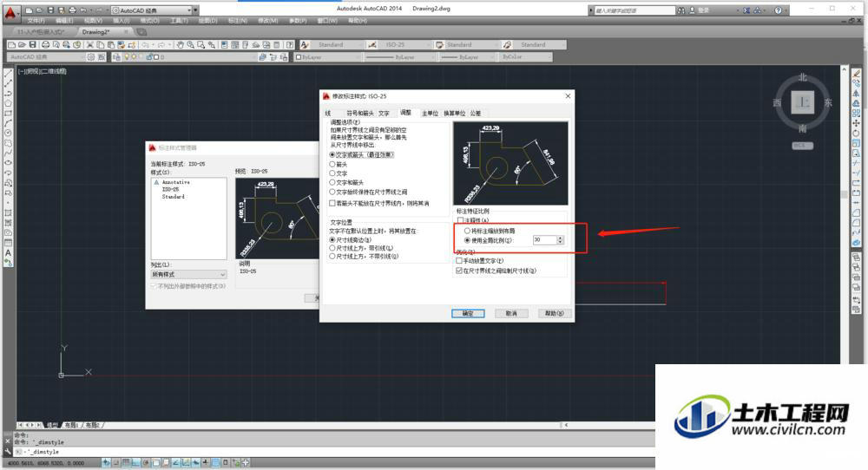The width and height of the screenshot is (868, 470).
Task: Click the Save icon in standard toolbar
Action: (x=32, y=45)
